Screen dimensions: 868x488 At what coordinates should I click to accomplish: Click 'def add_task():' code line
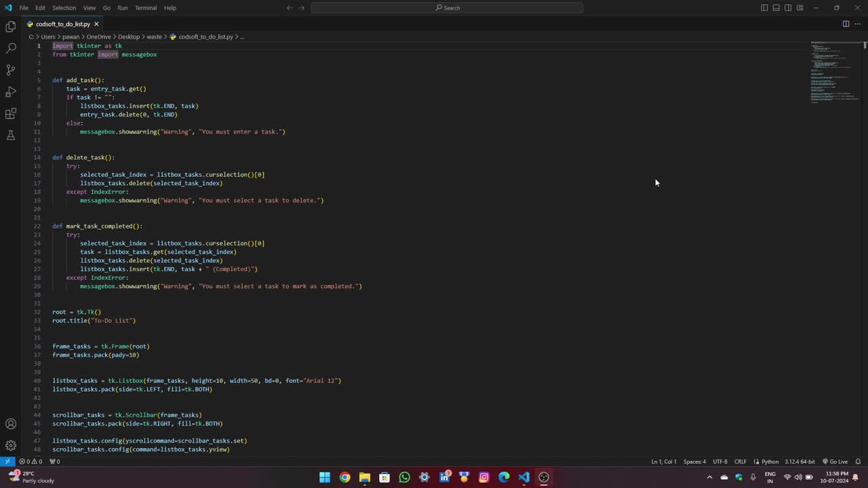[x=79, y=80]
